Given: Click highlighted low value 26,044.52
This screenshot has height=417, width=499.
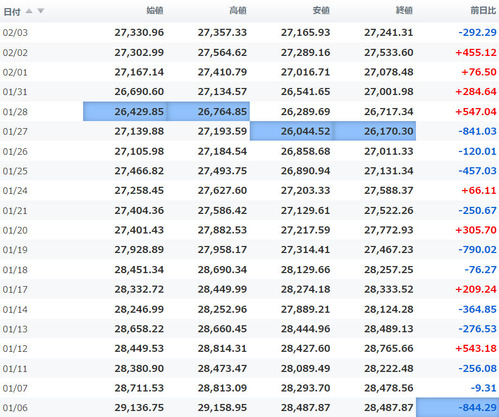Looking at the screenshot, I should click(291, 131).
